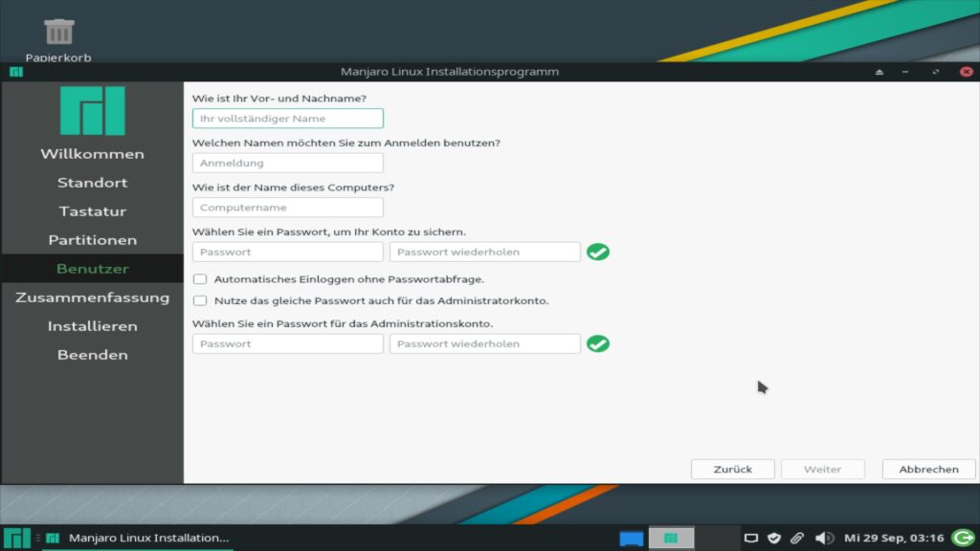Viewport: 980px width, 551px height.
Task: Select the Standort step in sidebar
Action: (x=93, y=183)
